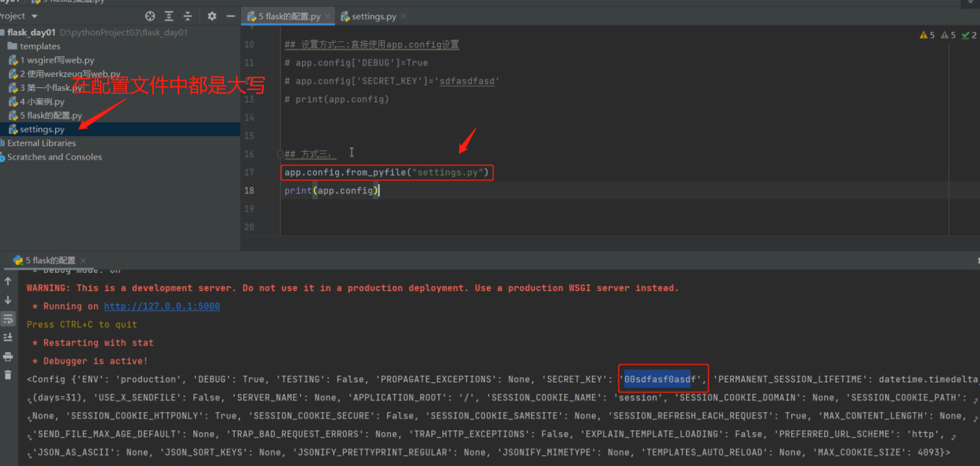Click the print icon in Run toolbar
The image size is (980, 466).
pyautogui.click(x=8, y=356)
